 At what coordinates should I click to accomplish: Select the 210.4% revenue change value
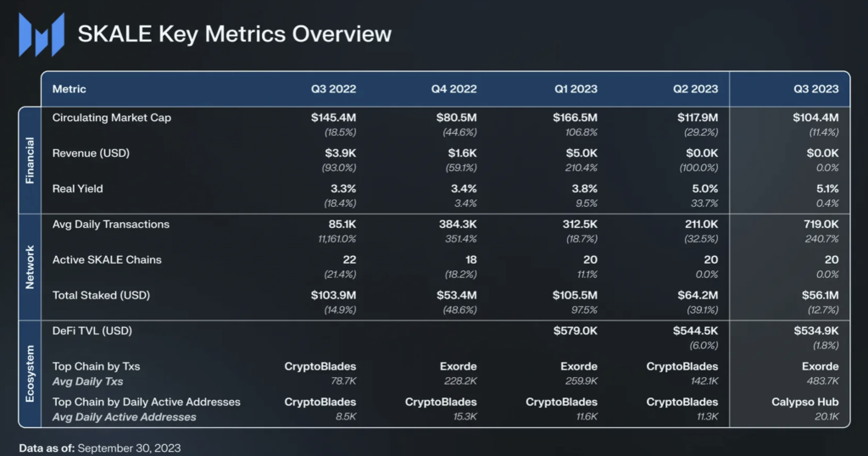581,168
